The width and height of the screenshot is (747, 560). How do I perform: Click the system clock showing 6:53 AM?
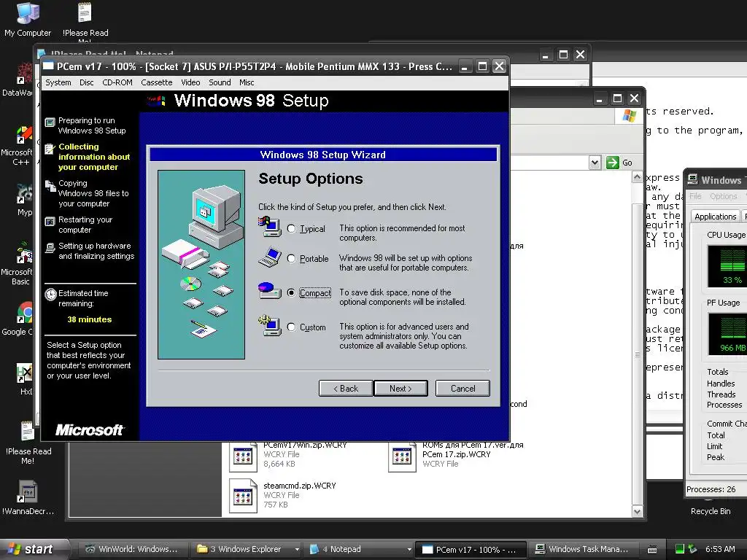point(720,549)
